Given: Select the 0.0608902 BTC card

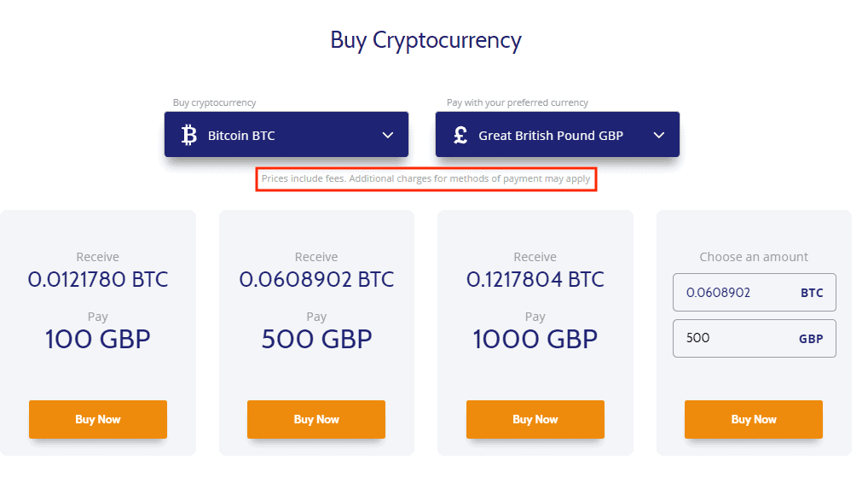Looking at the screenshot, I should (316, 333).
